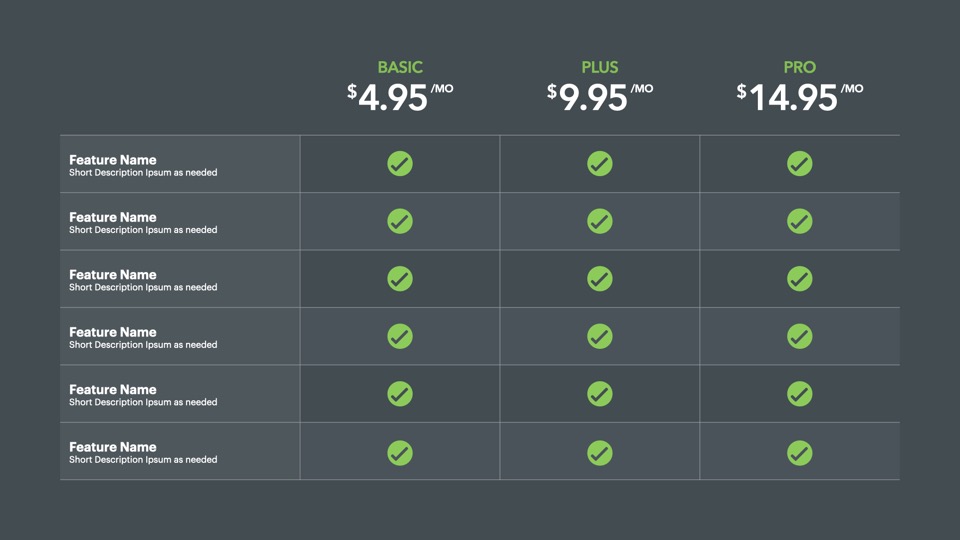The image size is (960, 540).
Task: Click the Pro checkmark in the fifth feature row
Action: [800, 393]
